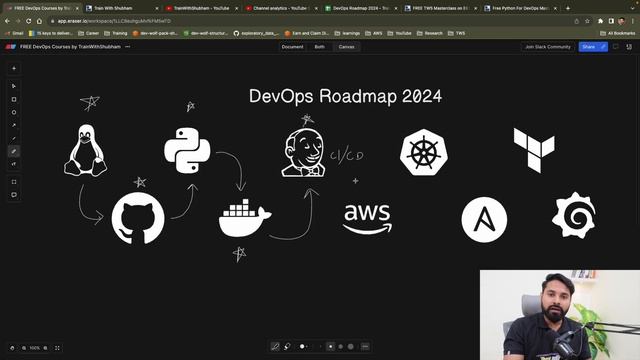Screen dimensions: 640x360
Task: Click the file title FREE DevOps Courses
Action: [70, 47]
